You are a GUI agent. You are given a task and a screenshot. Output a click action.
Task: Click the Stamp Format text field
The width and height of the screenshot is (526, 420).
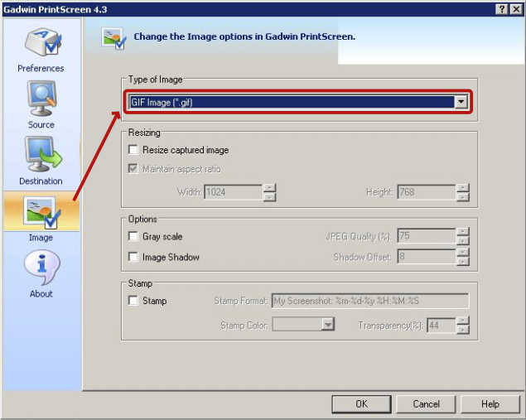tap(370, 301)
